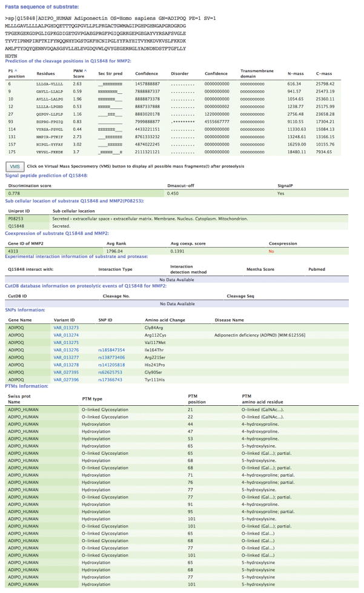This screenshot has width=364, height=593.
Task: Click the Tyr111His amino acid change
Action: (x=154, y=380)
